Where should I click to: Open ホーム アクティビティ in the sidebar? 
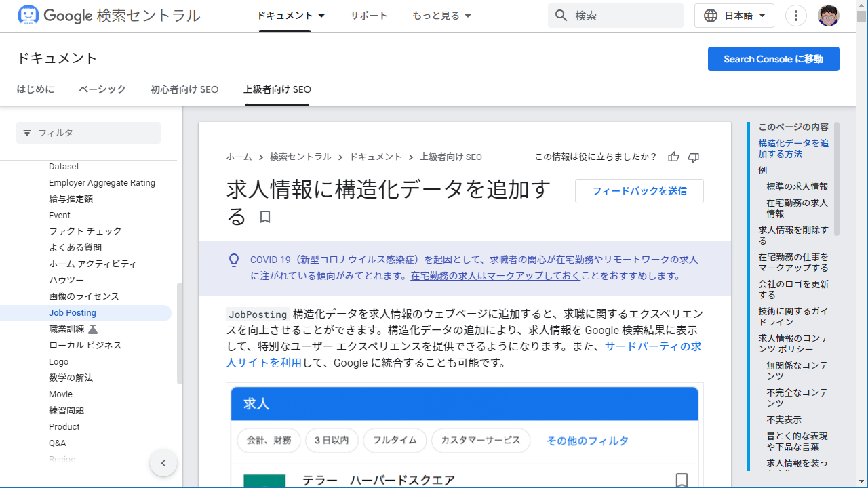point(93,264)
